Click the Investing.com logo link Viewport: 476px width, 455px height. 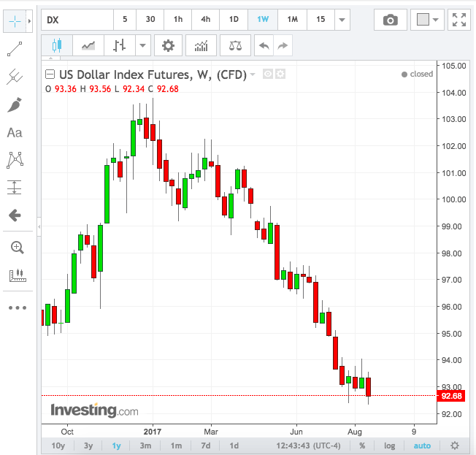tap(94, 410)
